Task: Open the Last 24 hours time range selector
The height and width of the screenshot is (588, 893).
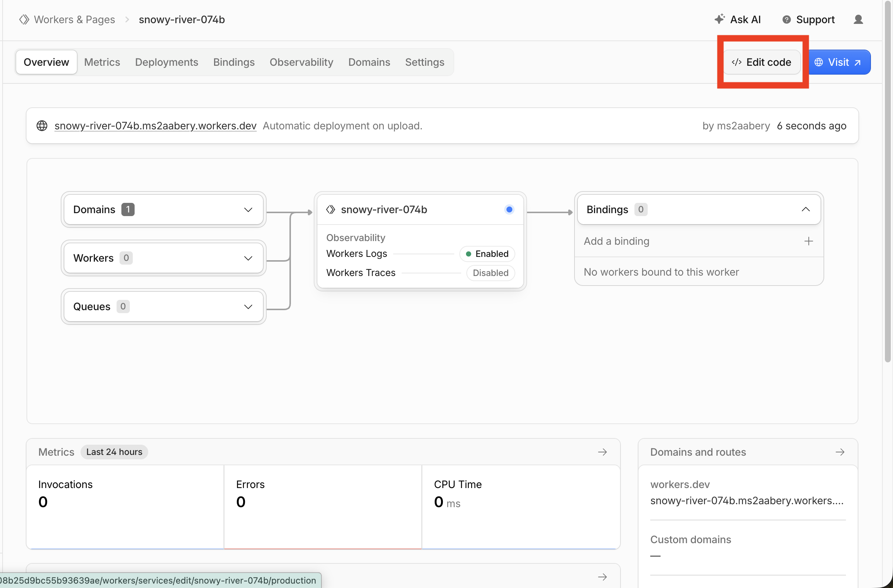Action: tap(114, 452)
